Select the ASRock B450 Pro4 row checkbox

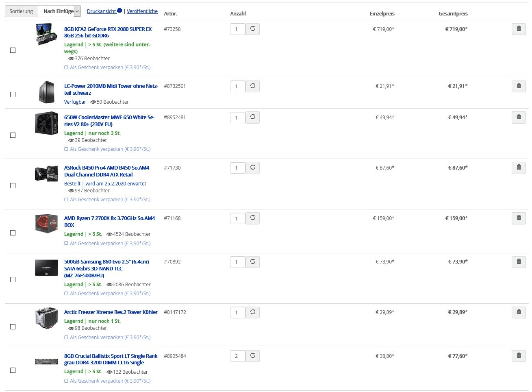point(13,186)
